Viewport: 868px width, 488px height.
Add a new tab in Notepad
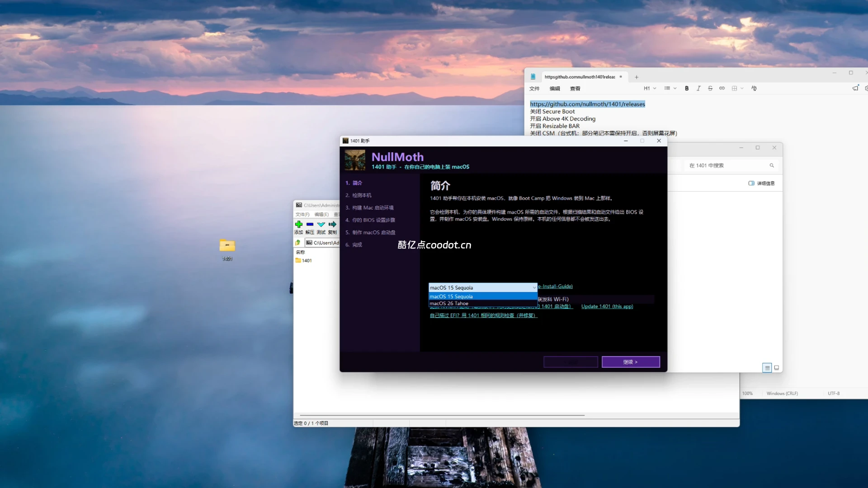(637, 77)
